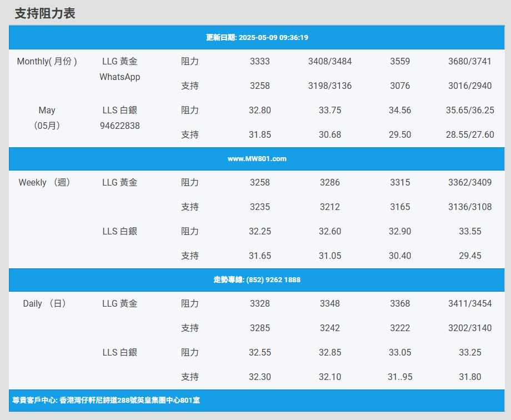511x420 pixels.
Task: Select the value 3559
Action: [400, 61]
